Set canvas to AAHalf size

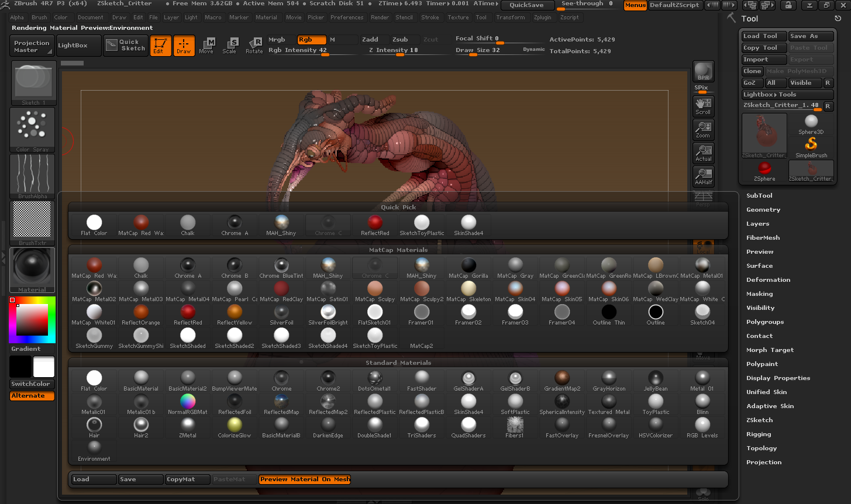703,177
